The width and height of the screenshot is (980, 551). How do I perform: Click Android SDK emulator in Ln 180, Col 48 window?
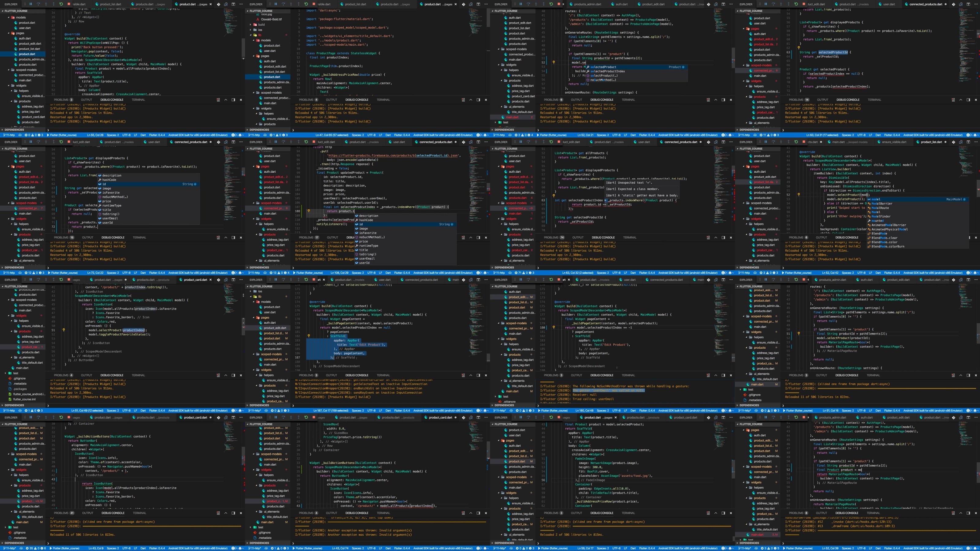[688, 411]
